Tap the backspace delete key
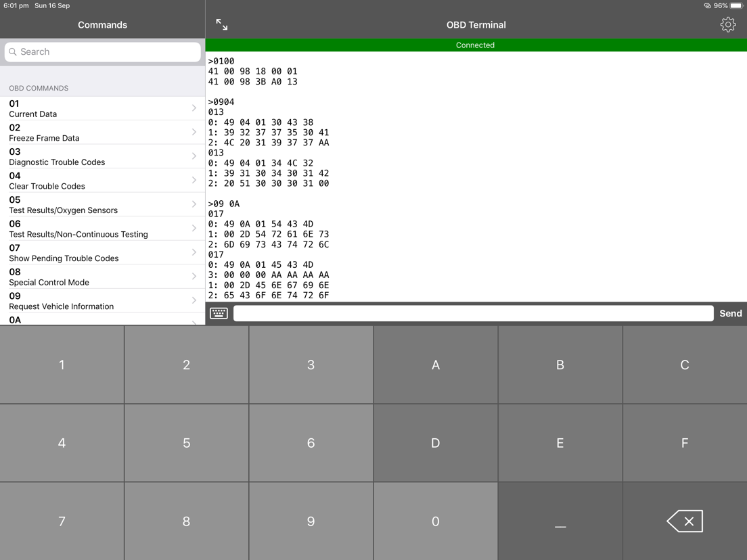This screenshot has height=560, width=747. tap(685, 521)
